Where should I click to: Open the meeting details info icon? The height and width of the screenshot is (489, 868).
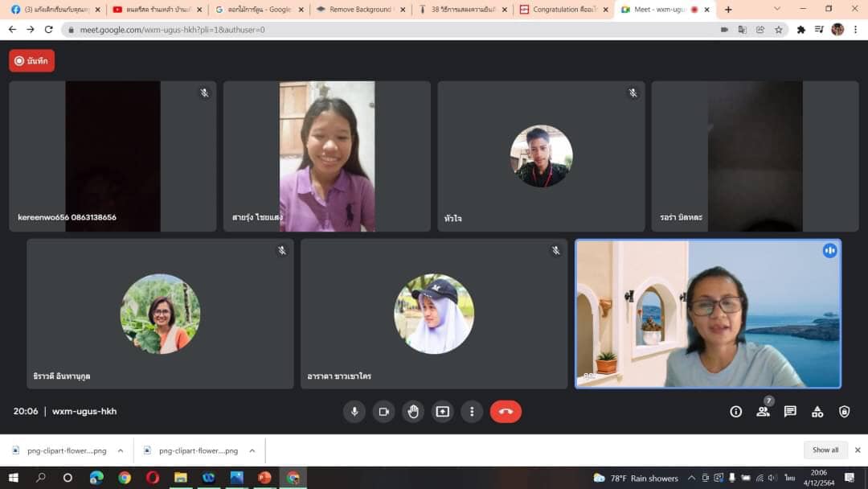pos(735,412)
